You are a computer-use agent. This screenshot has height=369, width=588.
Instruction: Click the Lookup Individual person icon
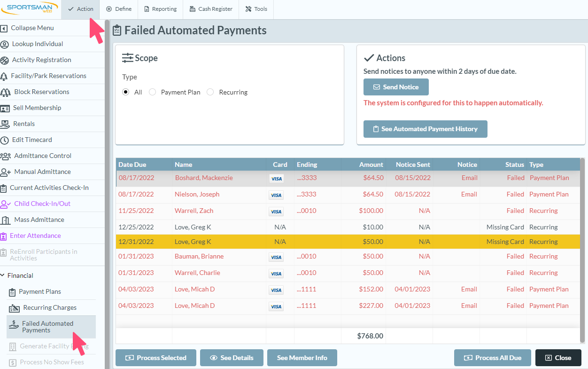coord(5,44)
